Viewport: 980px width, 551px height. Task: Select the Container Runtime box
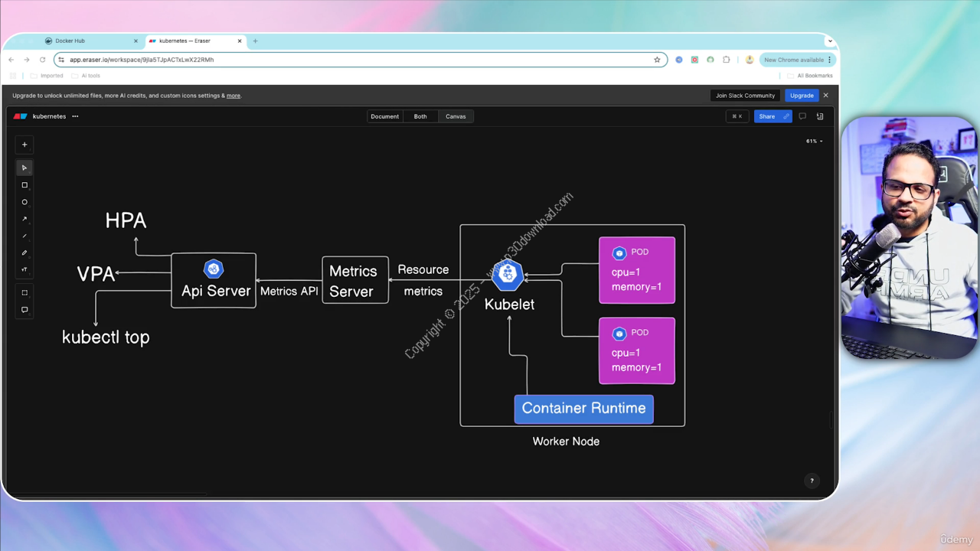click(x=583, y=409)
